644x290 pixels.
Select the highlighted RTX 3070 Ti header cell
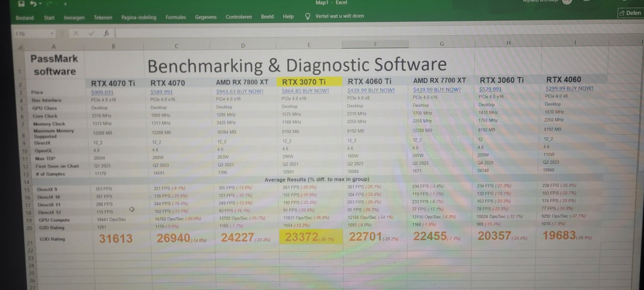pos(309,81)
